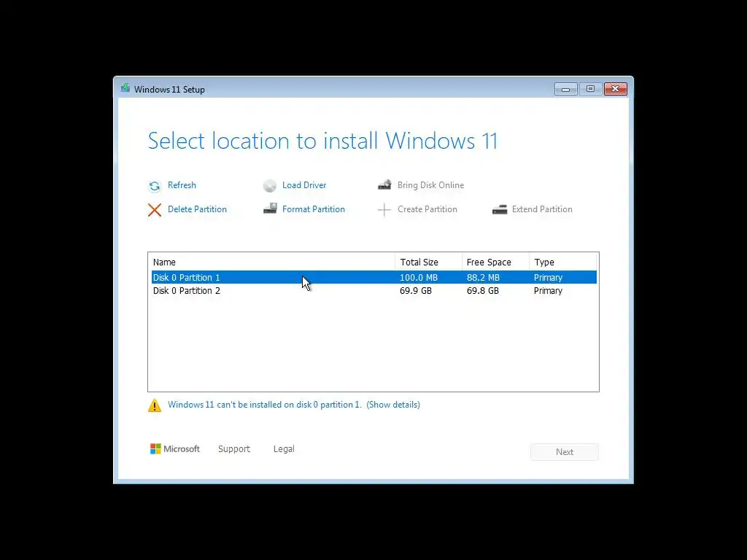The image size is (747, 560).
Task: Click the Delete Partition link
Action: click(x=197, y=209)
